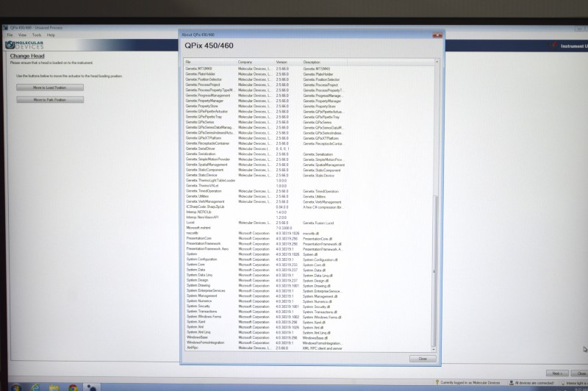Open the Windows Start orb
Screen dimensions: 588x391
pyautogui.click(x=15, y=387)
